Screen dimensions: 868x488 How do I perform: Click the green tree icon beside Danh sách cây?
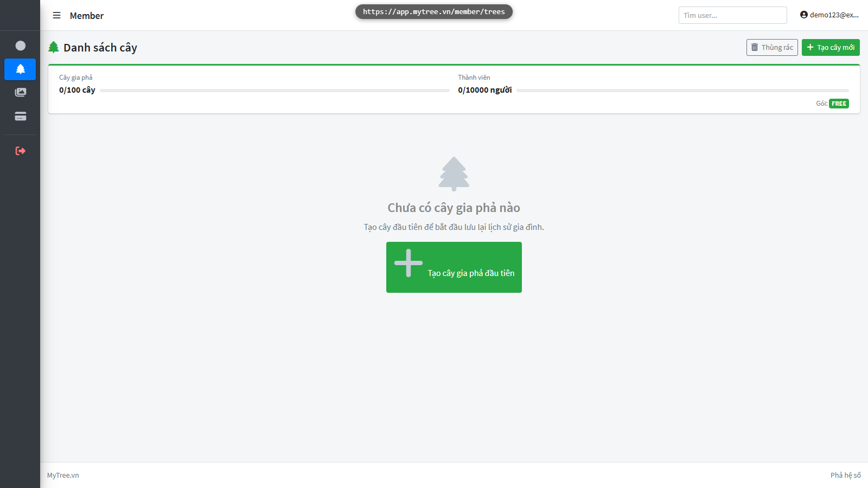pos(54,47)
